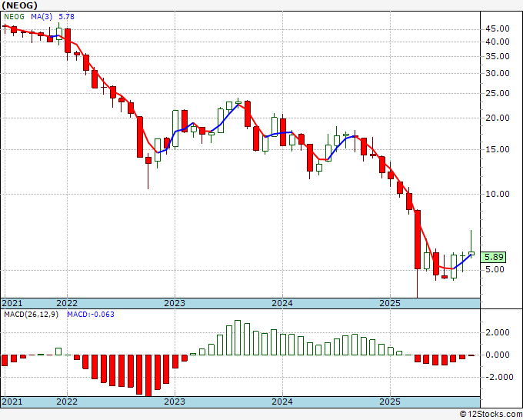
Task: Click 2024 on the MACD timeline
Action: [x=282, y=402]
